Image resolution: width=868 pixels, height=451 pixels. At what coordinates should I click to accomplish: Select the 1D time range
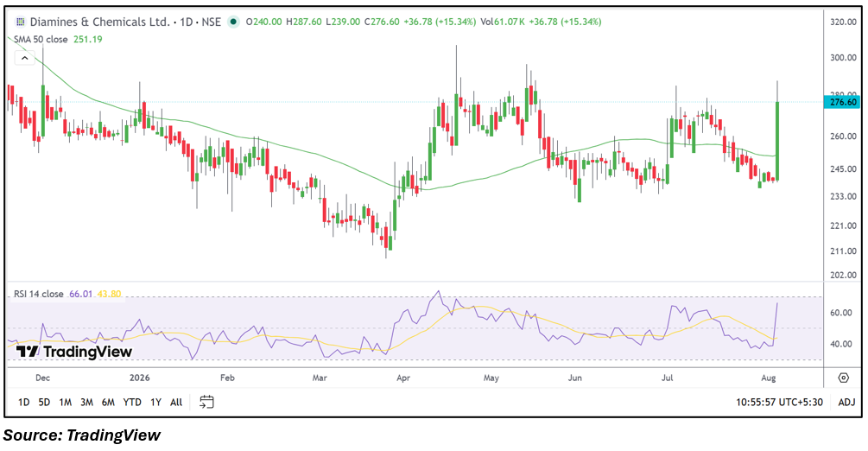pyautogui.click(x=24, y=403)
